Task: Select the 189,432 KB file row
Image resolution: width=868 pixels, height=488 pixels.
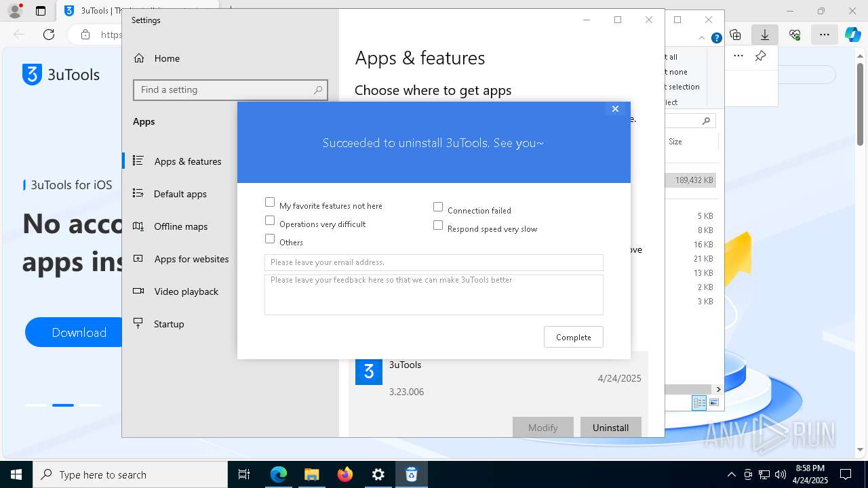Action: [x=690, y=180]
